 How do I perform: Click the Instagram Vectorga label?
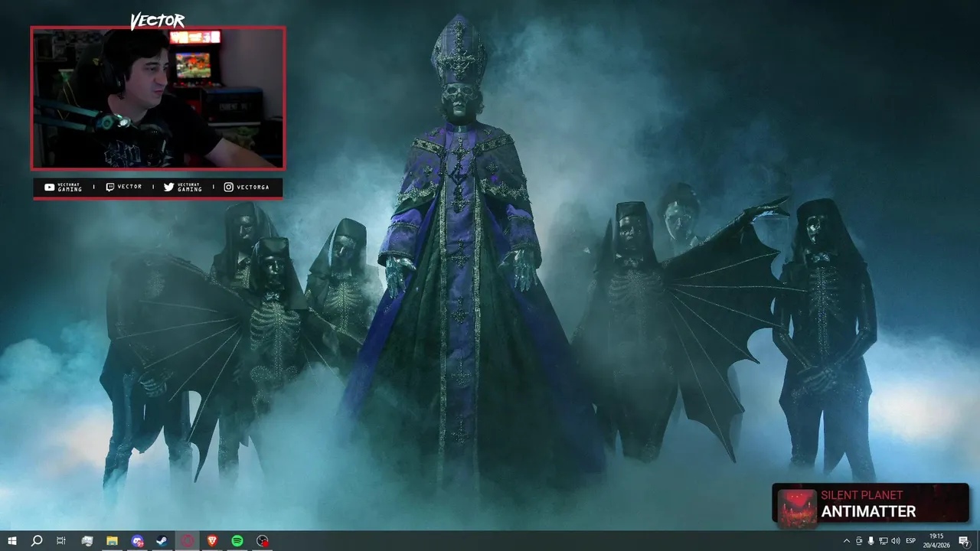[x=246, y=187]
